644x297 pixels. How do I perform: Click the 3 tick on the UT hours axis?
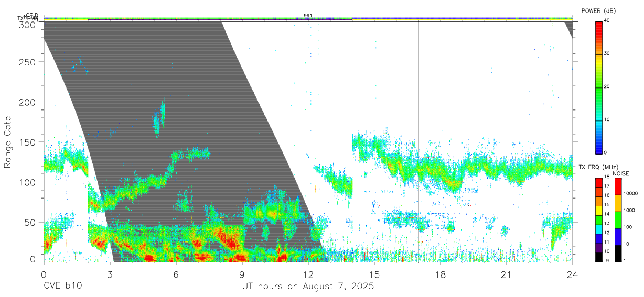[110, 274]
